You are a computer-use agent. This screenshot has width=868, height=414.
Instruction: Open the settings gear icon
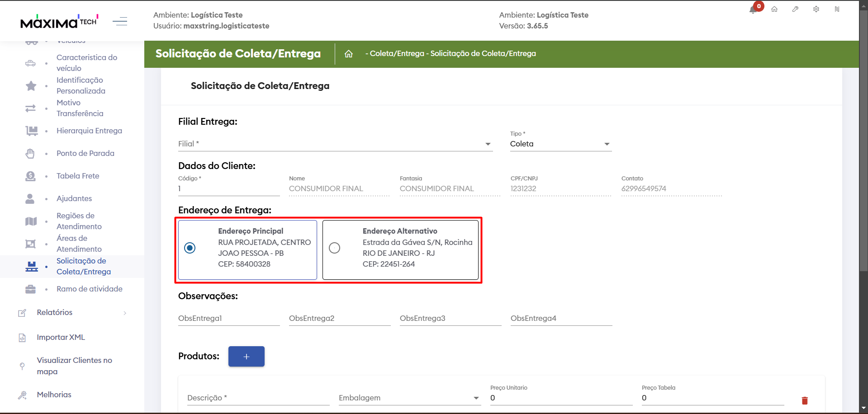(816, 9)
